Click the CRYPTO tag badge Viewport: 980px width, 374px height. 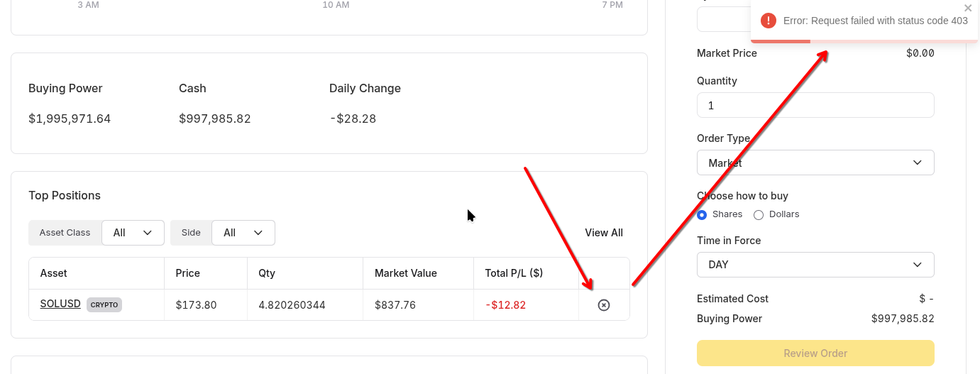coord(104,305)
